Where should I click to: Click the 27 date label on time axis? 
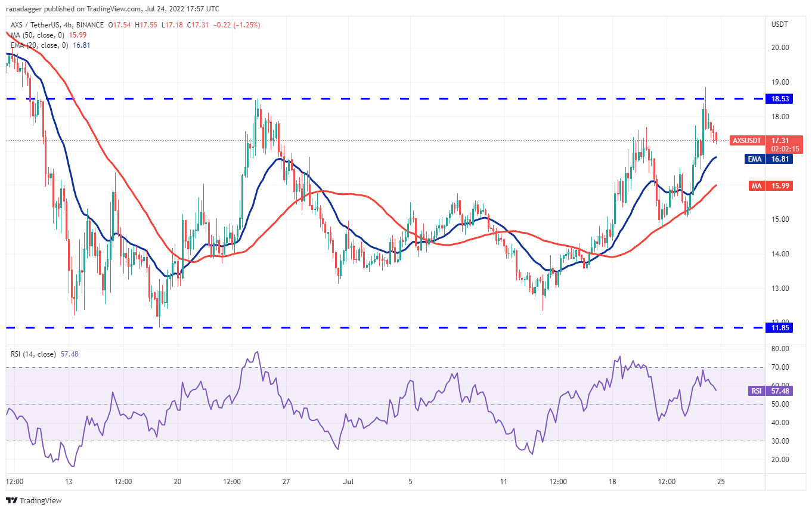click(286, 481)
